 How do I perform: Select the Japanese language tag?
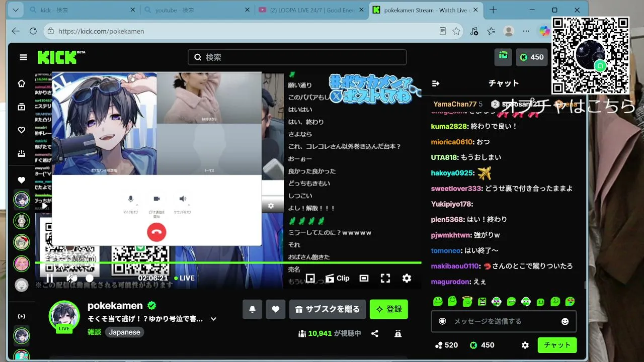pos(125,332)
